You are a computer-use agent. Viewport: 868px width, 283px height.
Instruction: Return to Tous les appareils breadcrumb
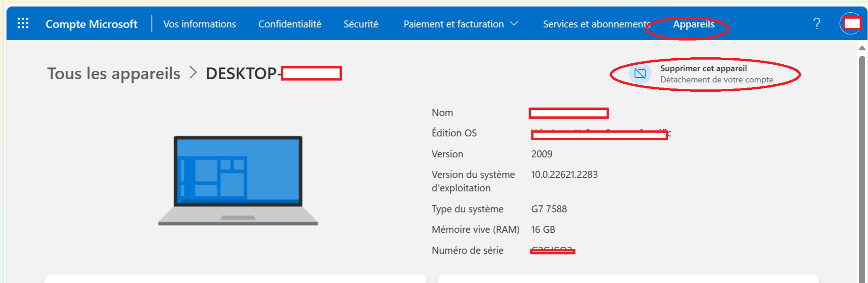coord(114,74)
